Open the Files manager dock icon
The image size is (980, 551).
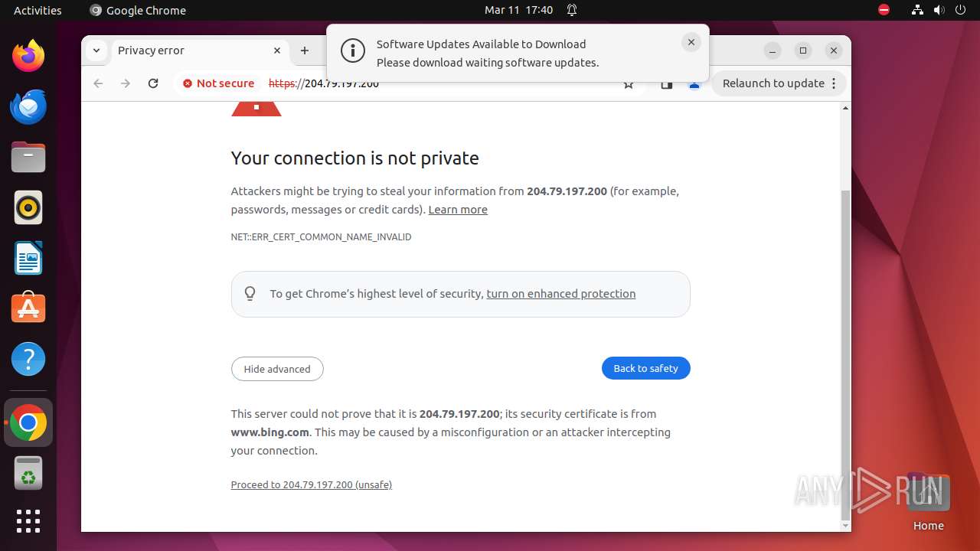[x=28, y=157]
